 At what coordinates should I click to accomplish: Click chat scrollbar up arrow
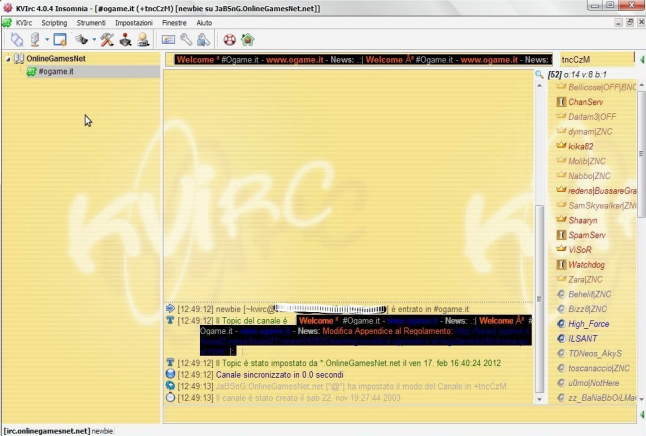click(x=539, y=85)
